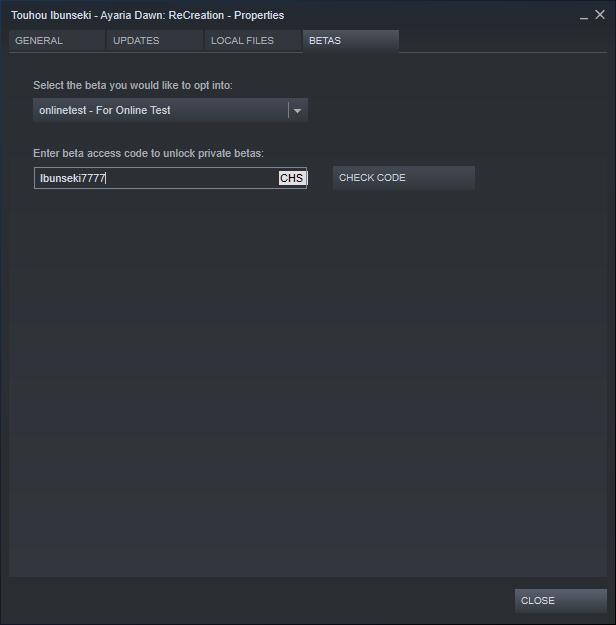This screenshot has width=616, height=625.
Task: Open the UPDATES tab
Action: click(154, 40)
